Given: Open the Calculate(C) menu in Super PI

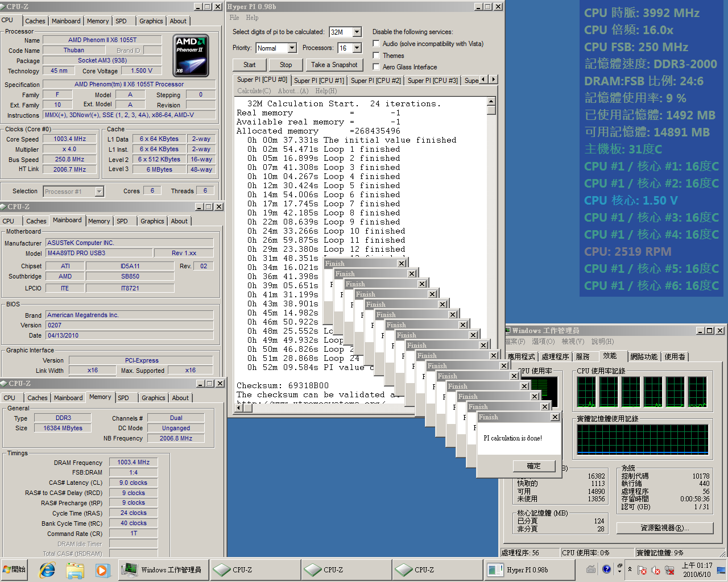Looking at the screenshot, I should pos(254,91).
